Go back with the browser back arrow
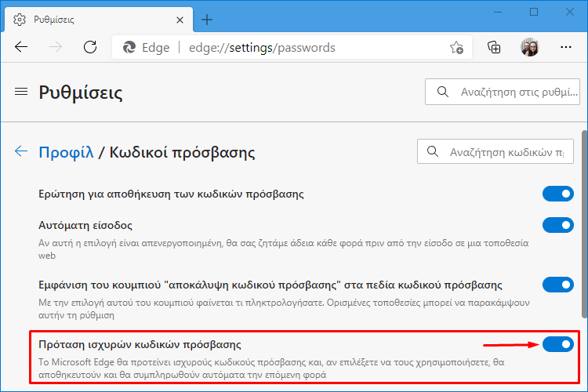 21,47
